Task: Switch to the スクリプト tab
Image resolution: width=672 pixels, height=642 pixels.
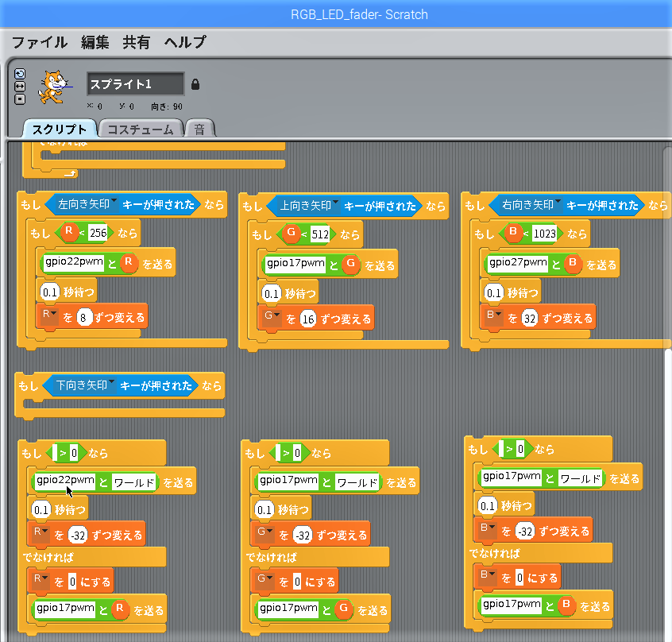Action: (59, 129)
